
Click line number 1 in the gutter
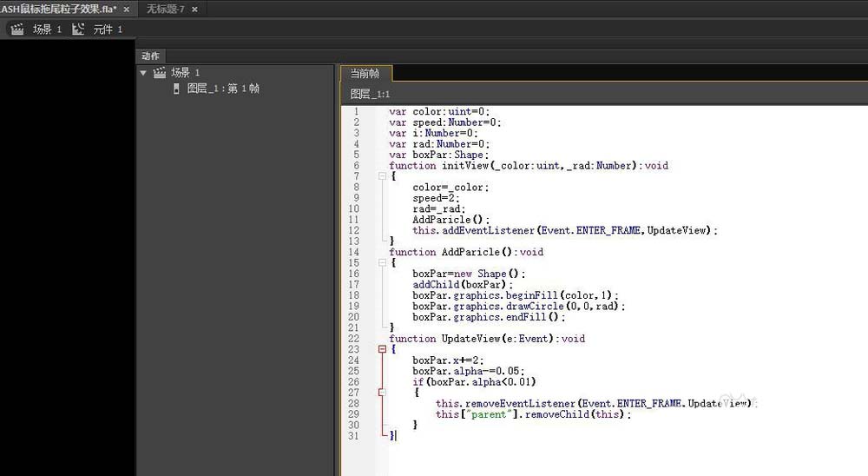357,111
